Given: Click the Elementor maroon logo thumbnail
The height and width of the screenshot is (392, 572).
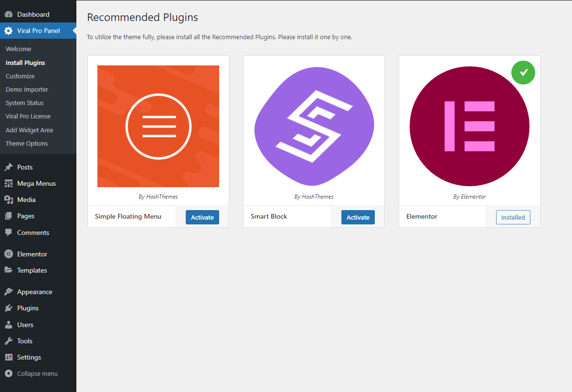Looking at the screenshot, I should [x=469, y=126].
